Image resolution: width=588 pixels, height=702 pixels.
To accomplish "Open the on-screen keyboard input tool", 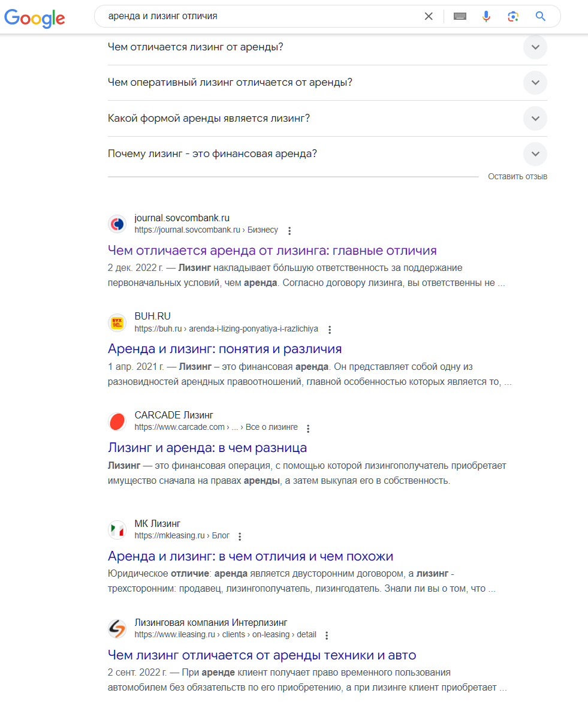I will click(460, 17).
